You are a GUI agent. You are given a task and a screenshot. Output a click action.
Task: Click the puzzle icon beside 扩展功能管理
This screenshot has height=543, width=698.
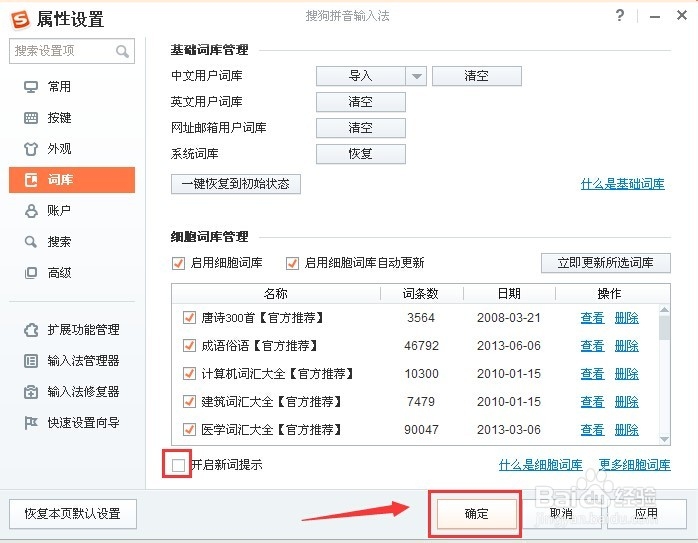click(31, 330)
